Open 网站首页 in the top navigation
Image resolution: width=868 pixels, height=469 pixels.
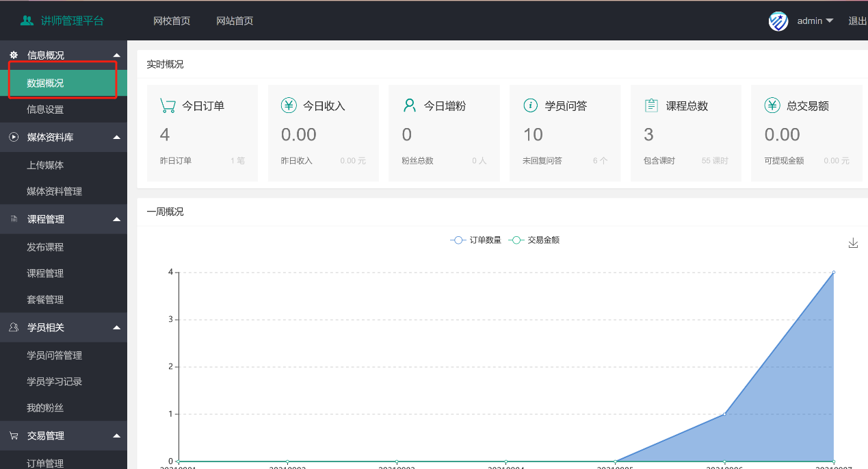click(235, 21)
